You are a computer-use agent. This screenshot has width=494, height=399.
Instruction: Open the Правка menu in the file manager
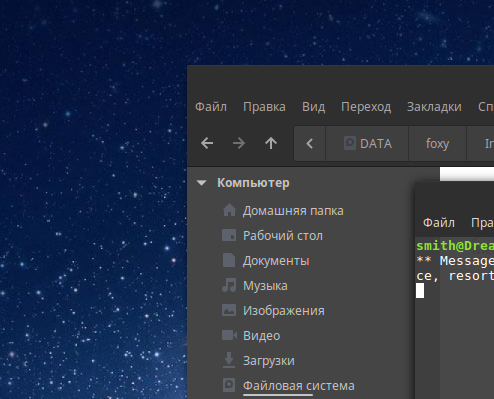[264, 107]
